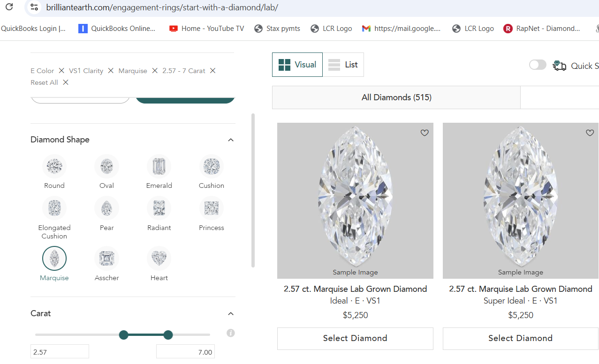Open the All Diamonds (515) tab

tap(396, 97)
